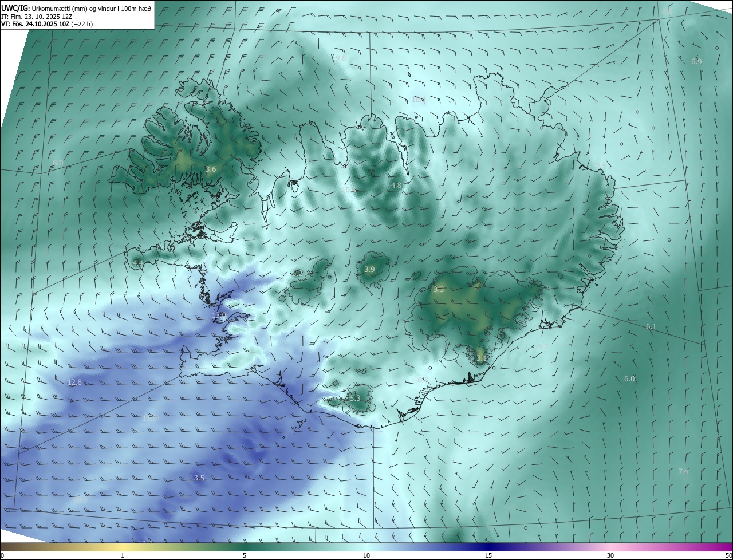Click the 6.9 value label in the northeast
This screenshot has height=560, width=733.
tap(696, 61)
